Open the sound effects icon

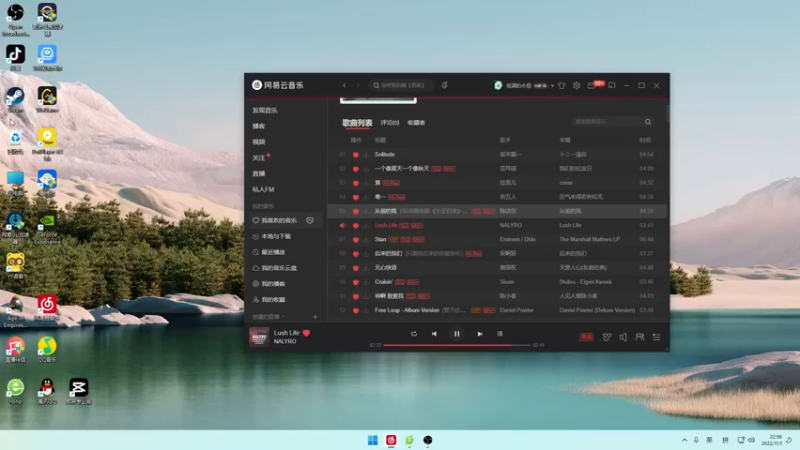pyautogui.click(x=607, y=337)
